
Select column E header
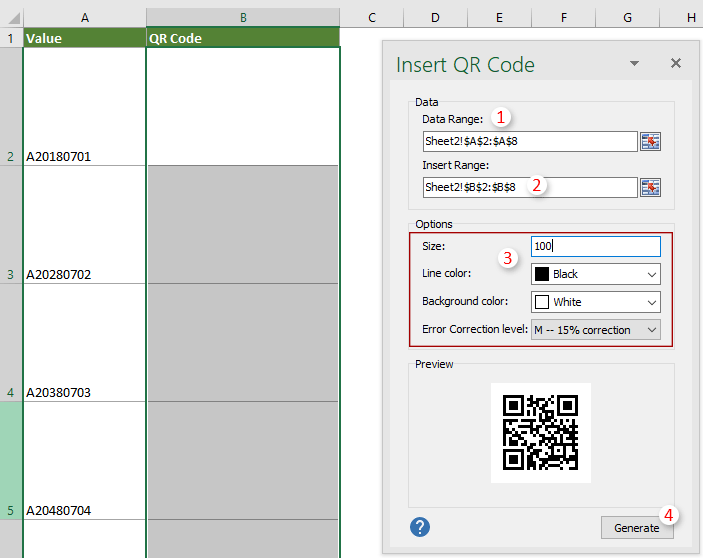click(x=499, y=18)
